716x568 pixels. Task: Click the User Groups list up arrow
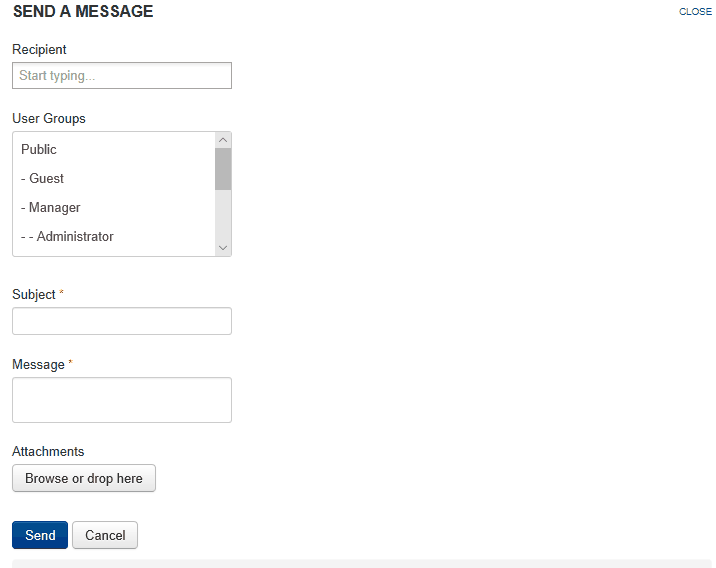pyautogui.click(x=223, y=140)
